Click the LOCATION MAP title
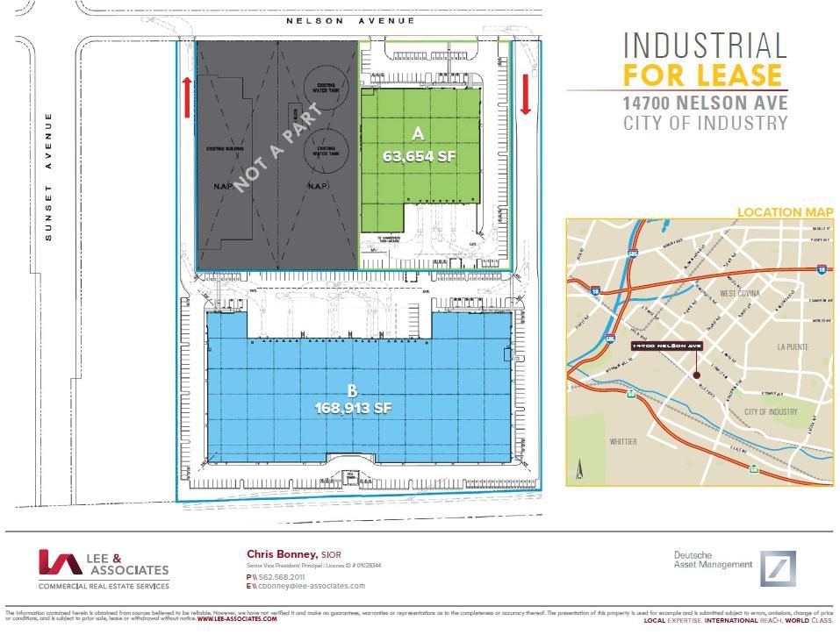The height and width of the screenshot is (635, 840). point(786,212)
